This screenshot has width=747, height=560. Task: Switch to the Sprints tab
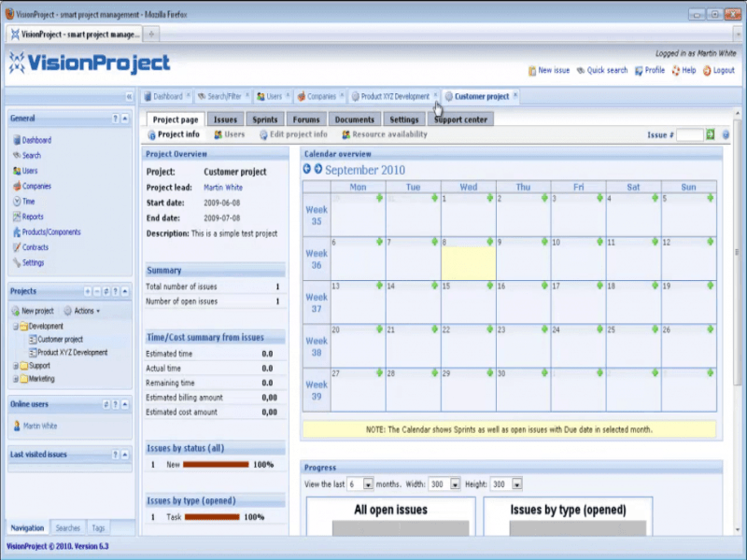[x=264, y=119]
